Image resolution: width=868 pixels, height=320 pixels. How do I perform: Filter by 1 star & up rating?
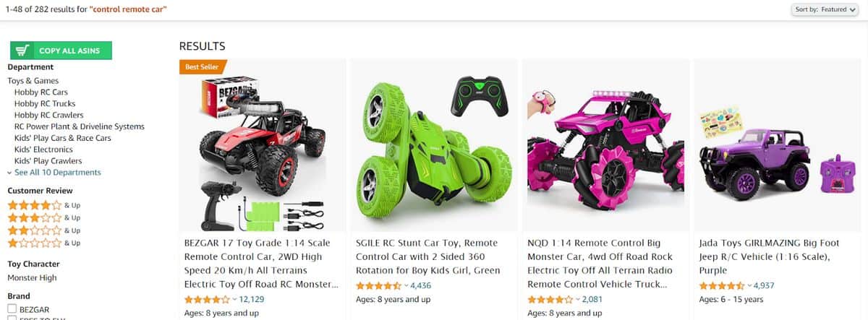(43, 243)
